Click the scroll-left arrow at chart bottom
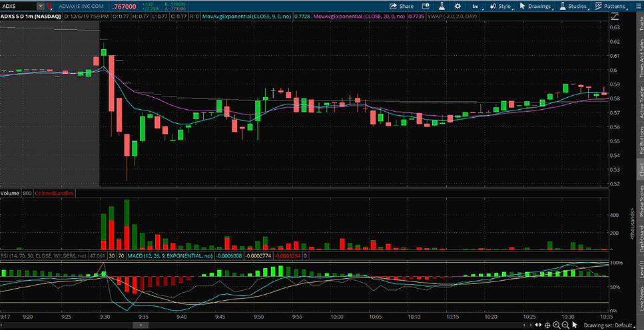The width and height of the screenshot is (644, 330). (x=525, y=325)
